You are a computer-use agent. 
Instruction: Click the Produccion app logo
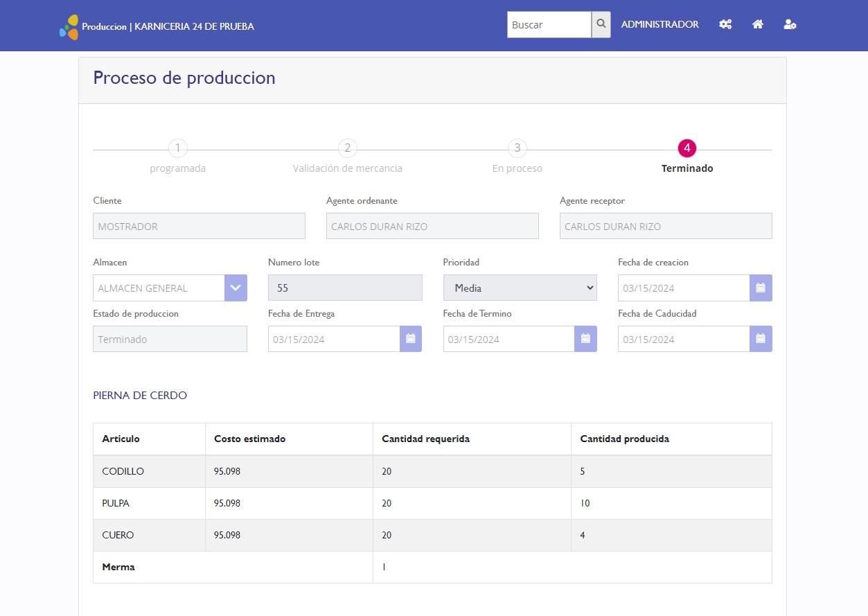pyautogui.click(x=69, y=26)
